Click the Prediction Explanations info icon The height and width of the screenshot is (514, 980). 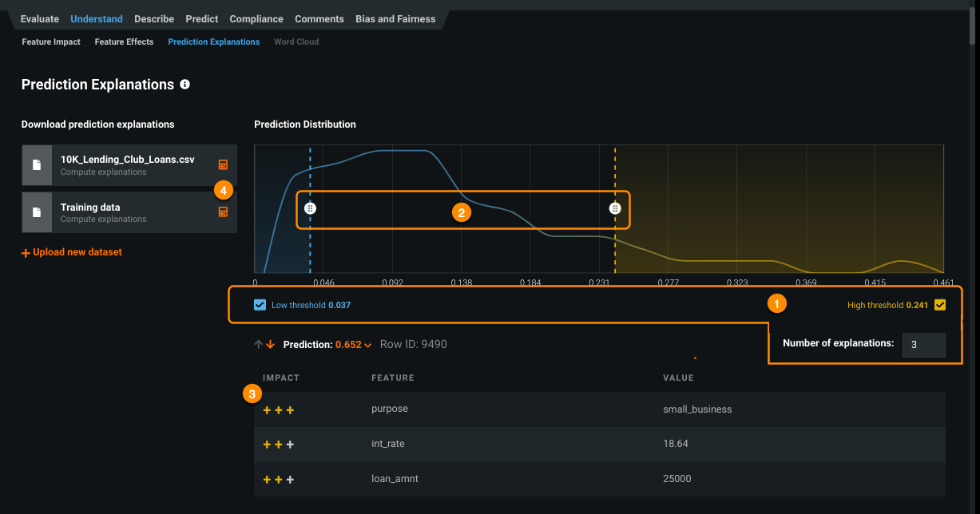point(185,85)
